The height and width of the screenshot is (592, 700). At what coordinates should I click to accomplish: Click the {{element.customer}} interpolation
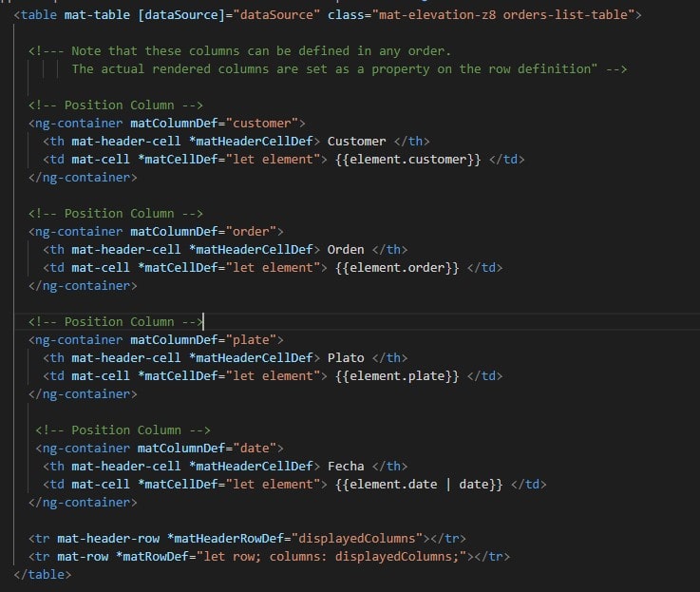pyautogui.click(x=408, y=159)
